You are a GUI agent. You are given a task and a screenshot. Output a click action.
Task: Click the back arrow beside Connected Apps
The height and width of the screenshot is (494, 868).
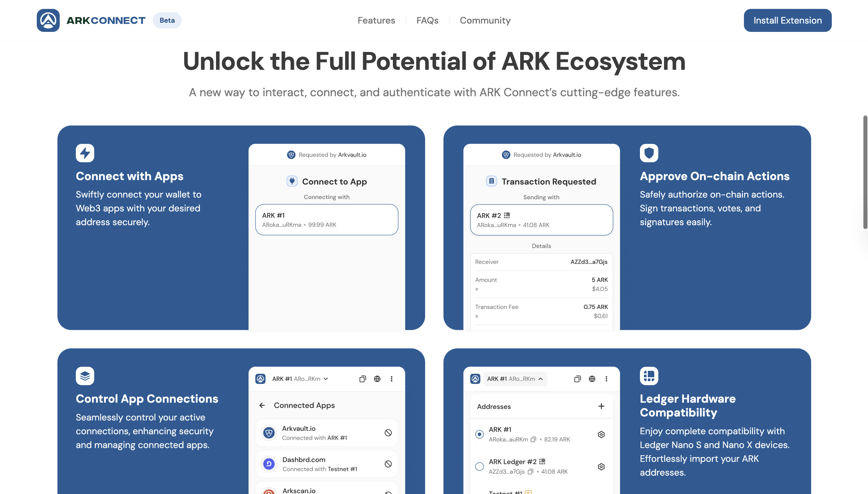pos(262,406)
